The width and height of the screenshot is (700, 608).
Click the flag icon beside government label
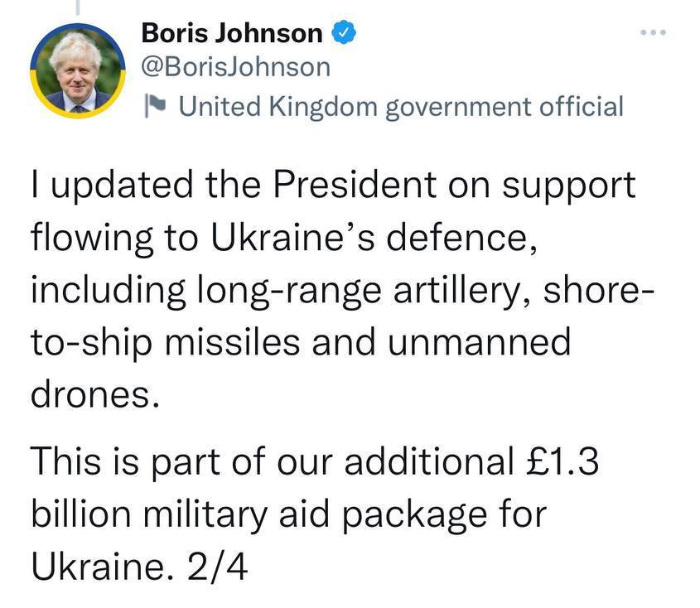[x=155, y=106]
